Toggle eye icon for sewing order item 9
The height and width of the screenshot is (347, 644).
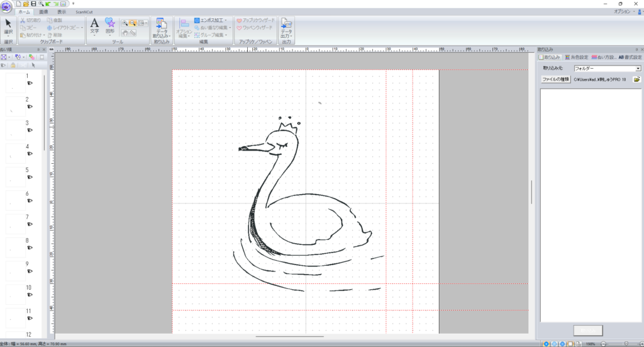point(29,271)
